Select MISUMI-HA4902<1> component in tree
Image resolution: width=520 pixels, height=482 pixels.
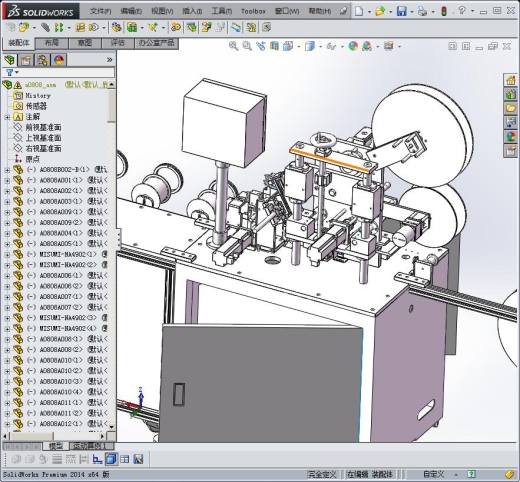tap(68, 254)
